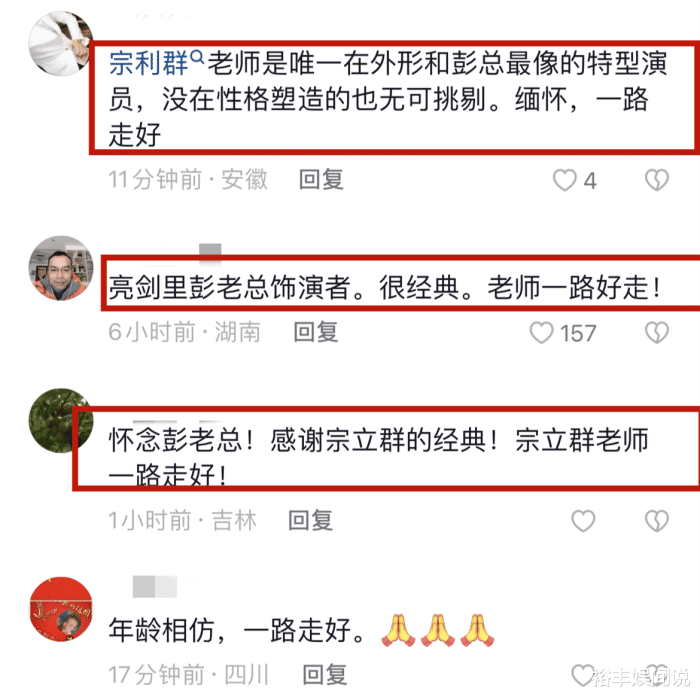Image resolution: width=700 pixels, height=700 pixels.
Task: Reply to the 17分钟前 Sichuan comment
Action: tap(325, 675)
